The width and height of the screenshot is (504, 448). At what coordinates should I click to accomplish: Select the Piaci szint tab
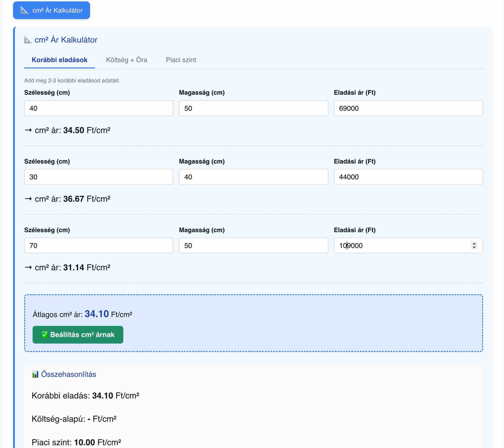181,60
